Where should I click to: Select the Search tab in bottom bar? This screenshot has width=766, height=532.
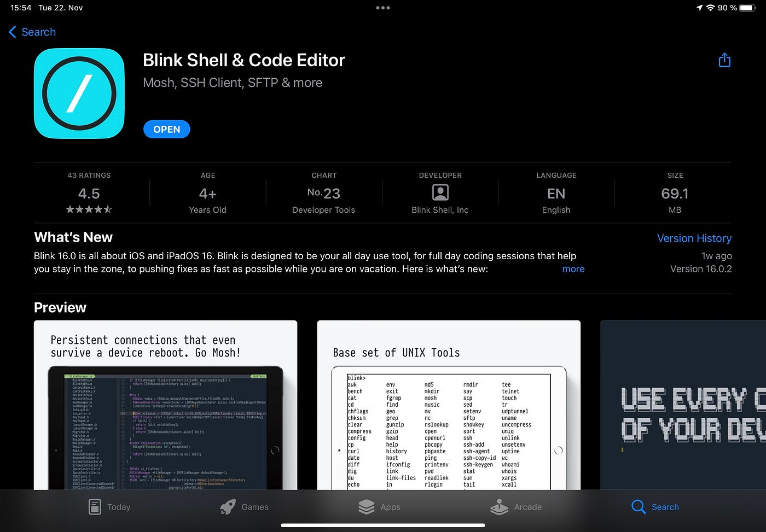[655, 507]
